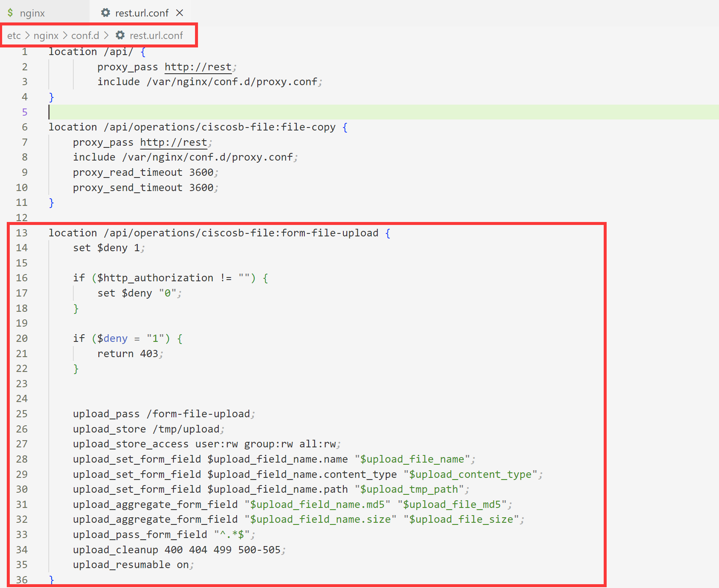Click '$upload_content_type' string on line 29
The width and height of the screenshot is (719, 588).
tap(471, 474)
